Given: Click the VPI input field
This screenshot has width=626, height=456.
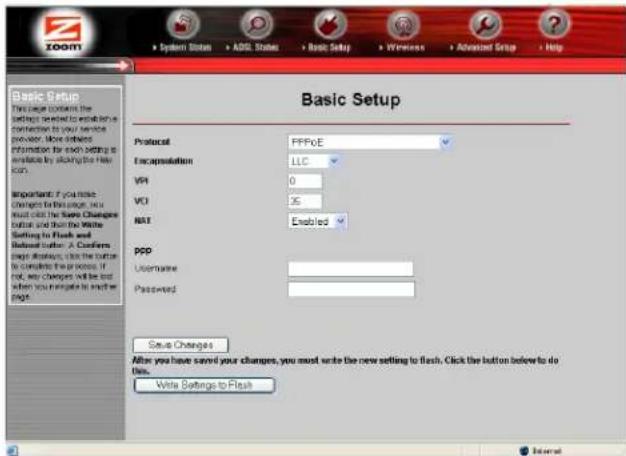Looking at the screenshot, I should pyautogui.click(x=305, y=181).
